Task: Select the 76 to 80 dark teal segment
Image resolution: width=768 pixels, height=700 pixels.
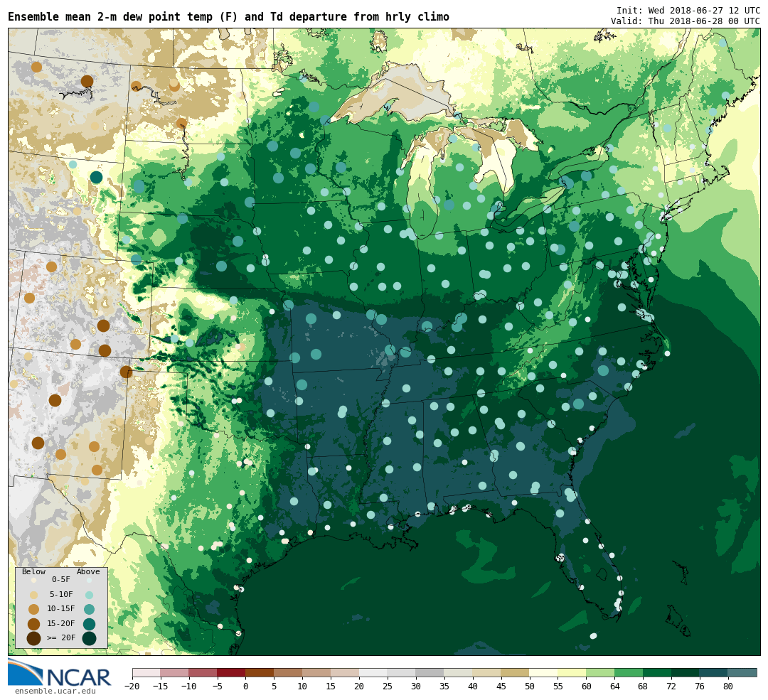Action: [x=714, y=673]
